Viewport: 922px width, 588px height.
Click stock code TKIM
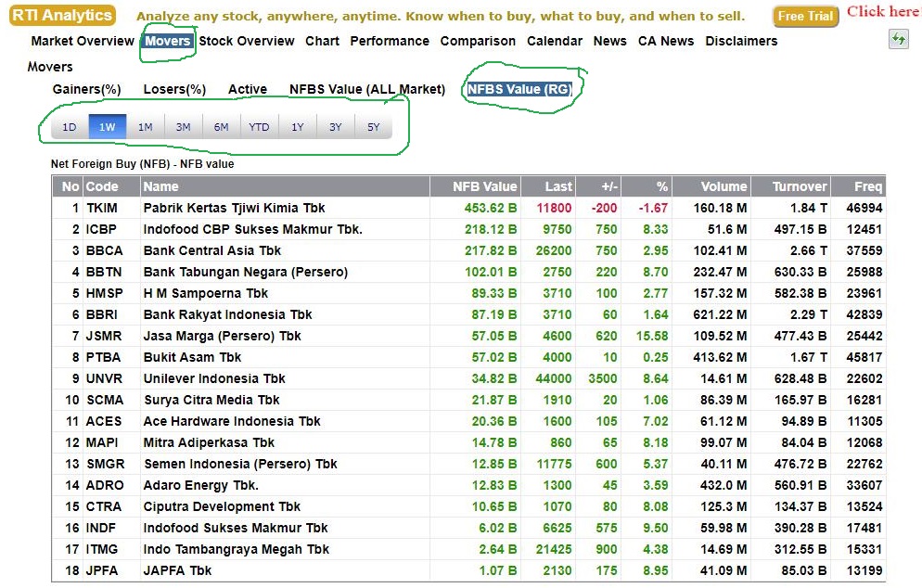click(x=102, y=208)
